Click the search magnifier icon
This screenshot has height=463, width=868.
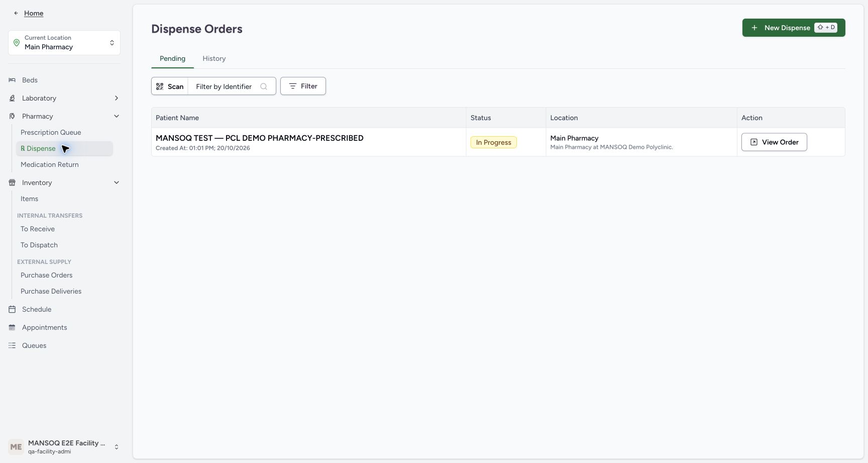(x=264, y=86)
